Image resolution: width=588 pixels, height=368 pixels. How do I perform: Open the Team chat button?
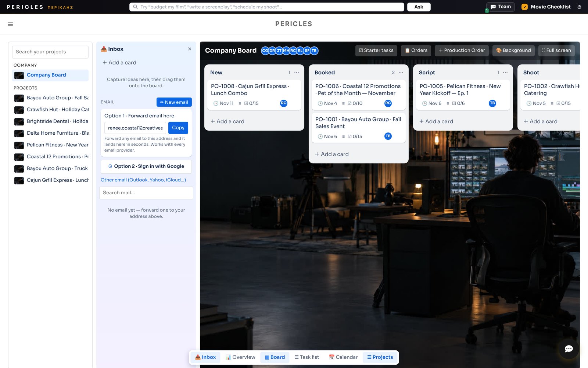click(x=501, y=7)
